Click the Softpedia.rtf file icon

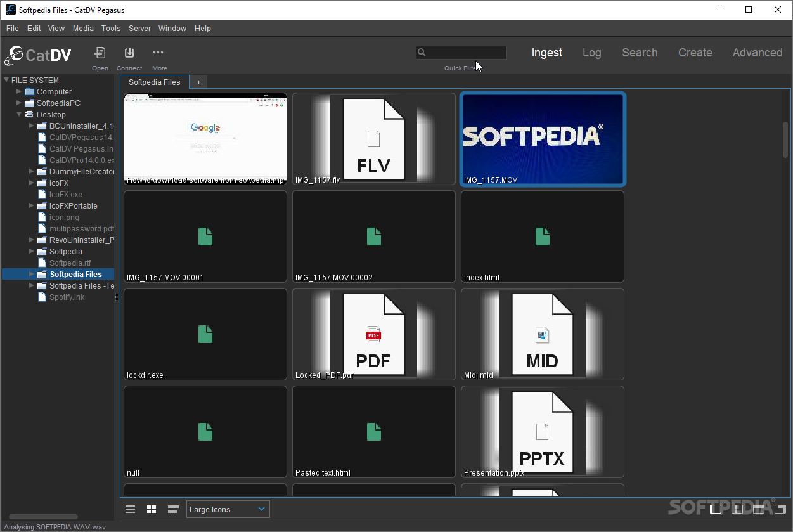pos(42,263)
